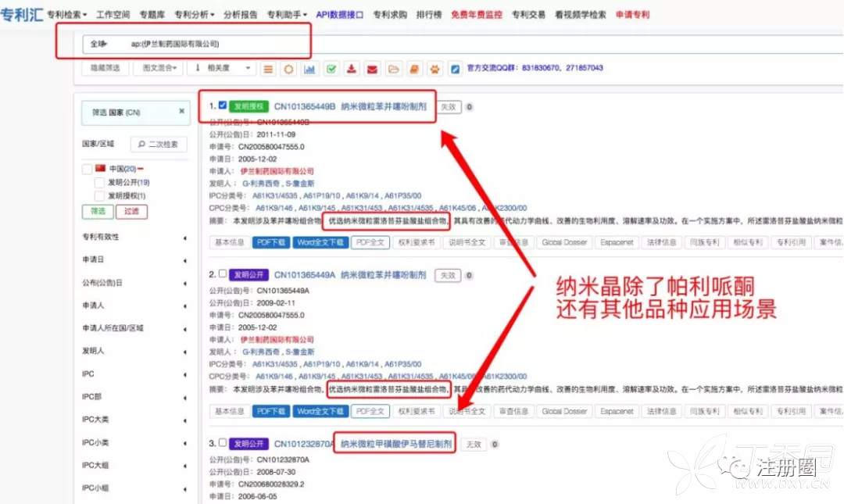Click the bar chart statistics icon
This screenshot has width=844, height=504.
[309, 69]
